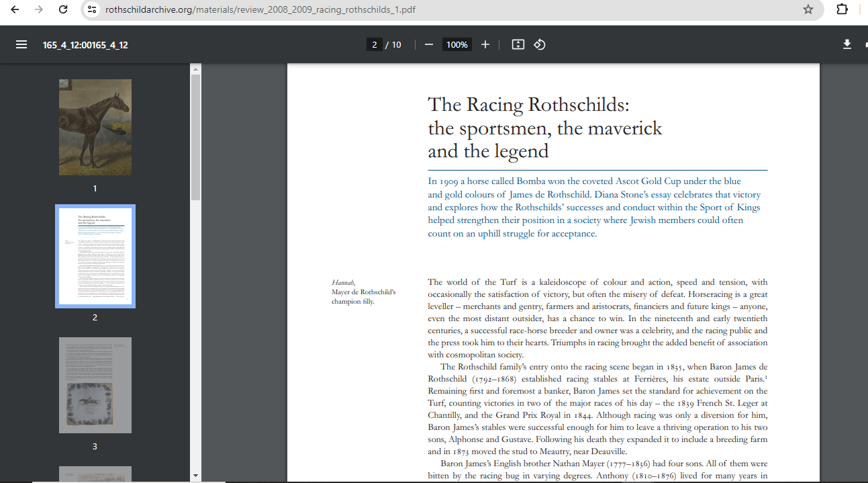Click the page number input field
The image size is (868, 483).
[375, 45]
